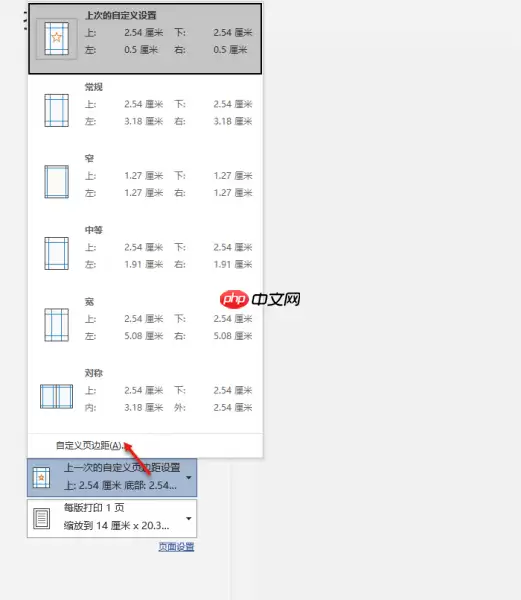The width and height of the screenshot is (521, 600).
Task: Click 1.27 厘米 top value in 窄 preset
Action: click(143, 176)
